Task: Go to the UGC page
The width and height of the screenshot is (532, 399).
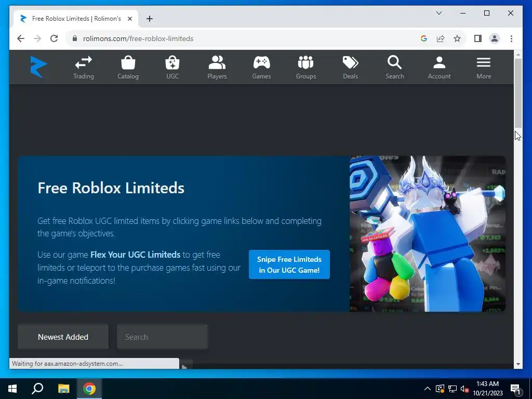Action: coord(172,68)
